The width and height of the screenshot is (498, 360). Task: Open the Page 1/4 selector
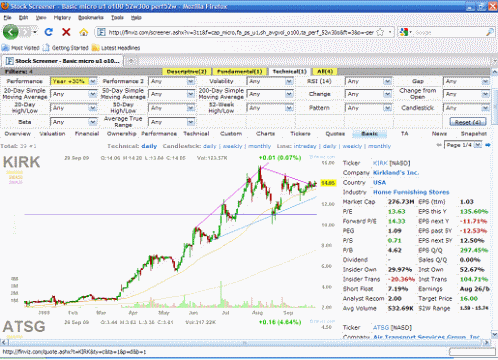tap(463, 145)
